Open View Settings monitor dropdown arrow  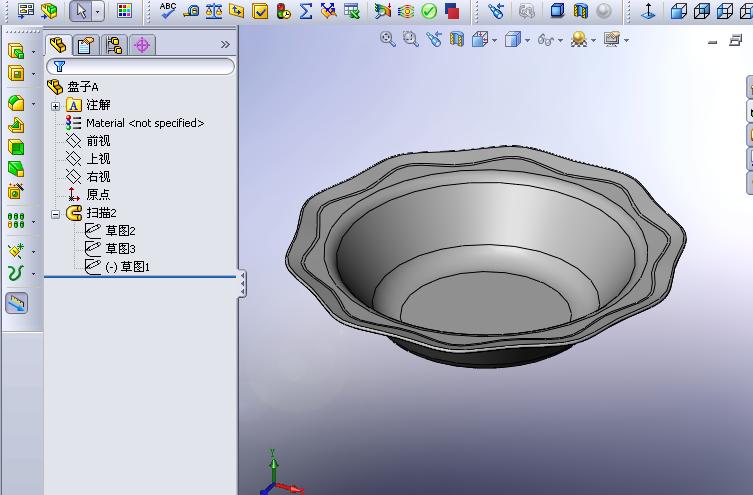click(626, 40)
